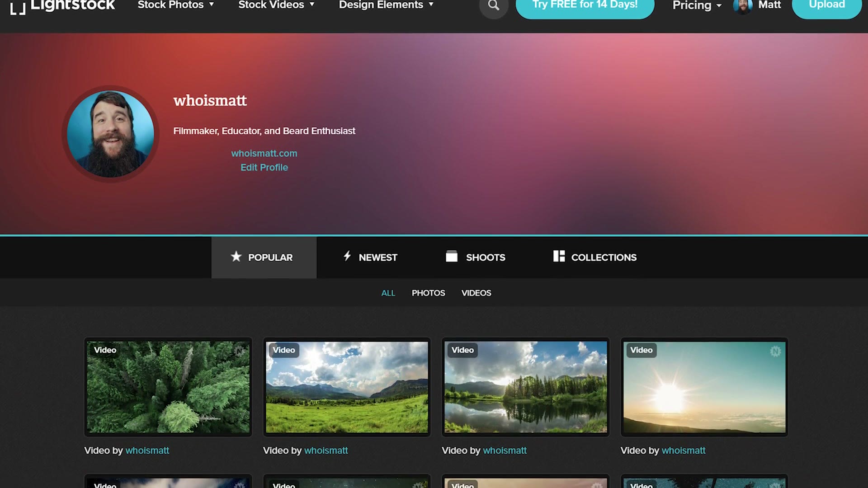The height and width of the screenshot is (488, 868).
Task: Select the ALL filter
Action: (x=388, y=293)
